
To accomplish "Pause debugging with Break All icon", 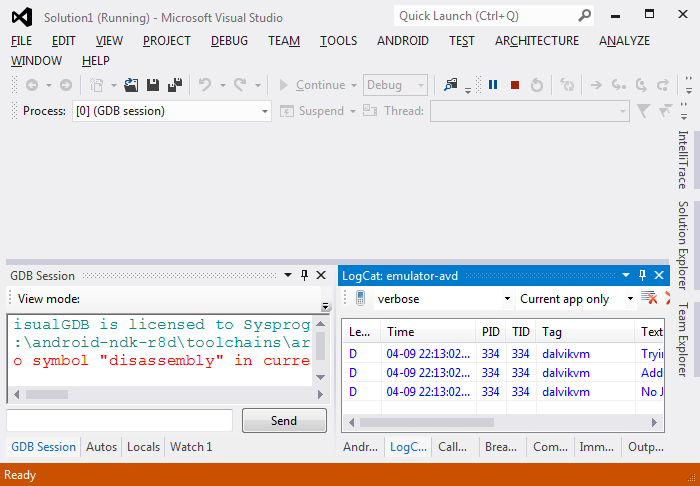I will 493,85.
